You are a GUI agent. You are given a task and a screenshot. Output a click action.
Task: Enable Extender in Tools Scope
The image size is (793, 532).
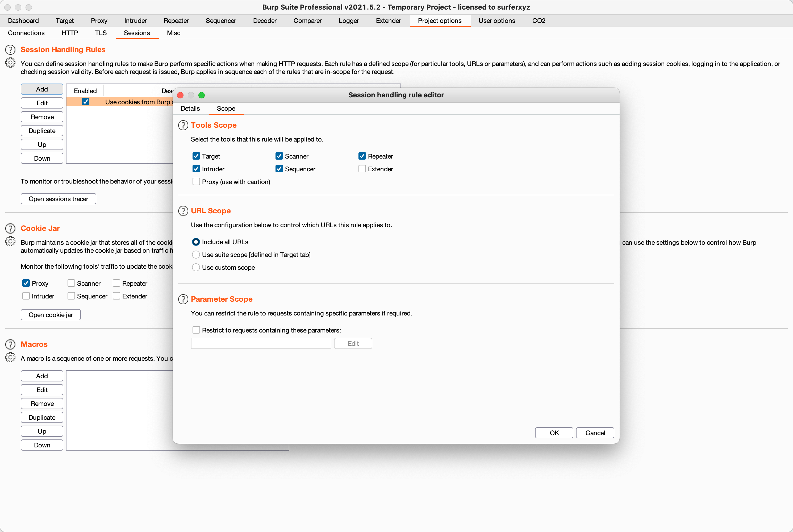coord(362,169)
